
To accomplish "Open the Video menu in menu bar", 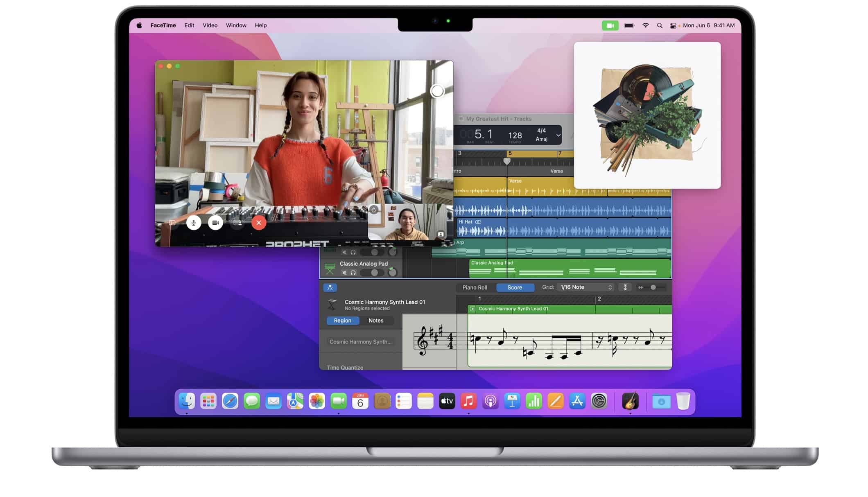I will (210, 25).
